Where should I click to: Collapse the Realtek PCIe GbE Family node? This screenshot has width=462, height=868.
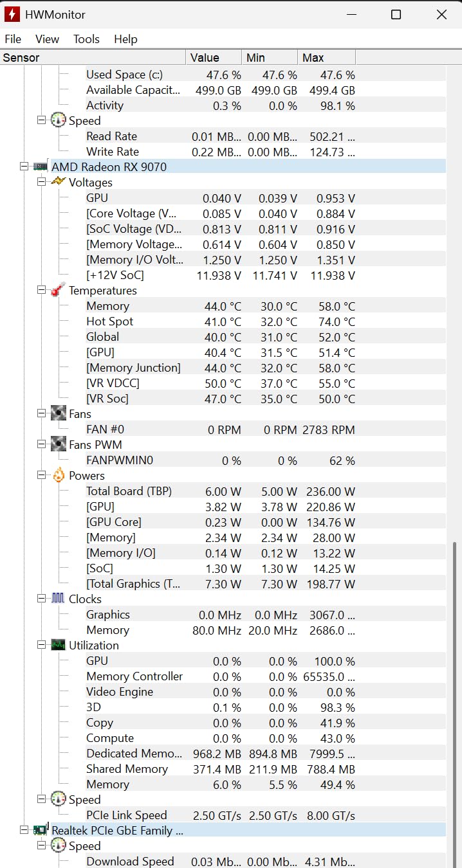24,830
